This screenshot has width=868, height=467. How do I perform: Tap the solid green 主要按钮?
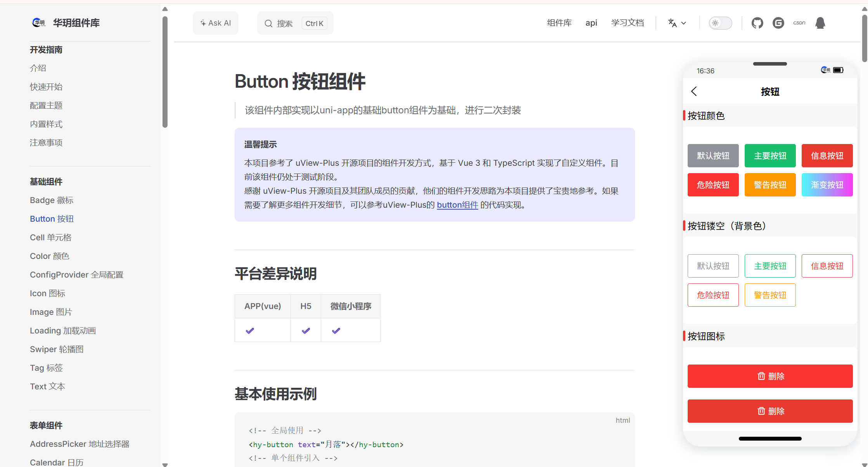click(770, 156)
